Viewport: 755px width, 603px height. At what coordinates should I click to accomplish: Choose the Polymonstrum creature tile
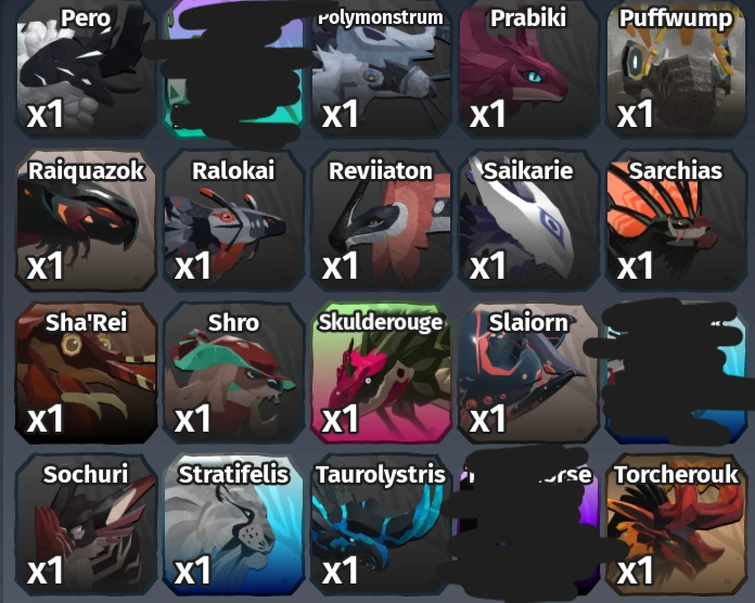coord(381,68)
